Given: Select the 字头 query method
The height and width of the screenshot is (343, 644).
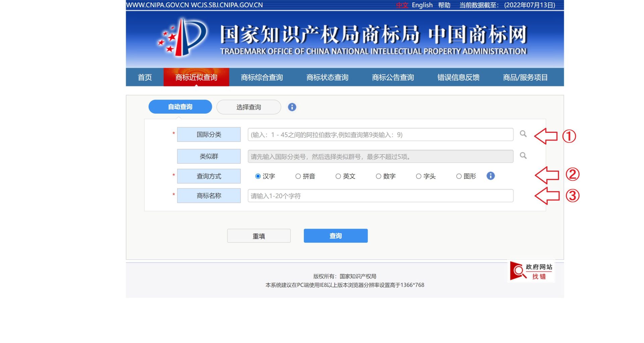Looking at the screenshot, I should pyautogui.click(x=419, y=176).
